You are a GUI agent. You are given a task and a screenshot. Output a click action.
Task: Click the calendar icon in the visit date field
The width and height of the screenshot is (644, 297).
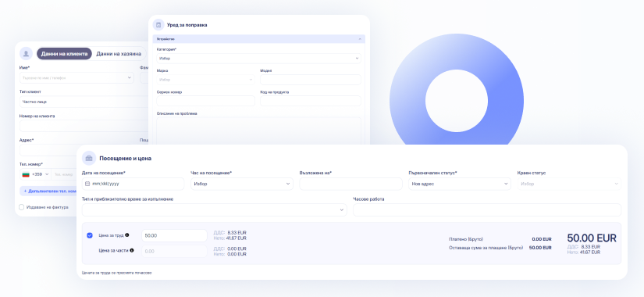coord(87,184)
